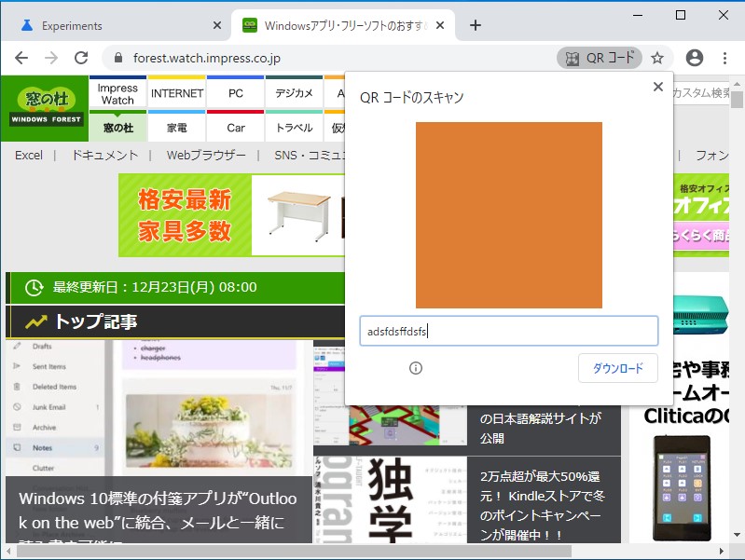Select the 窓の杜 navigation item

(x=117, y=128)
